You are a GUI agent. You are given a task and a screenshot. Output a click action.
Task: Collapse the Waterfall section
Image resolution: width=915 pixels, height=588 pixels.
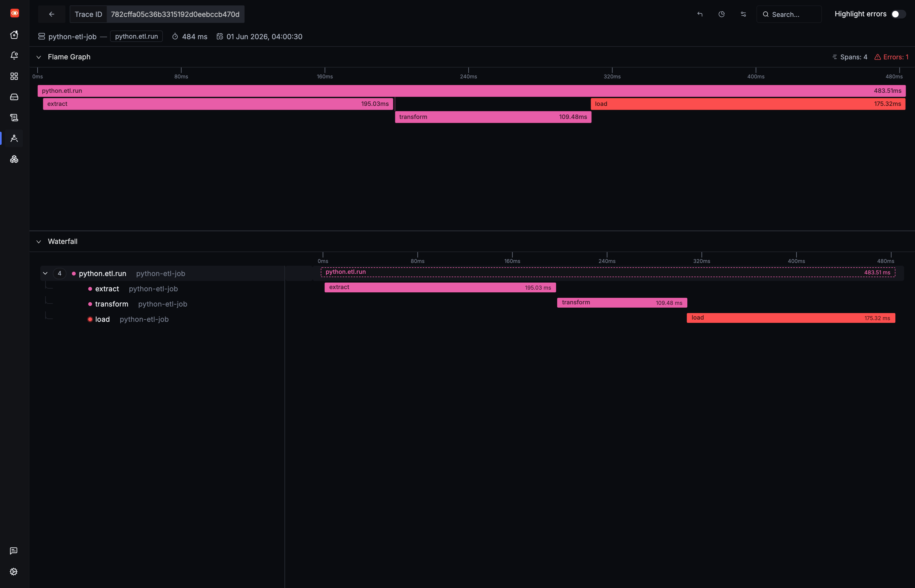pos(39,242)
